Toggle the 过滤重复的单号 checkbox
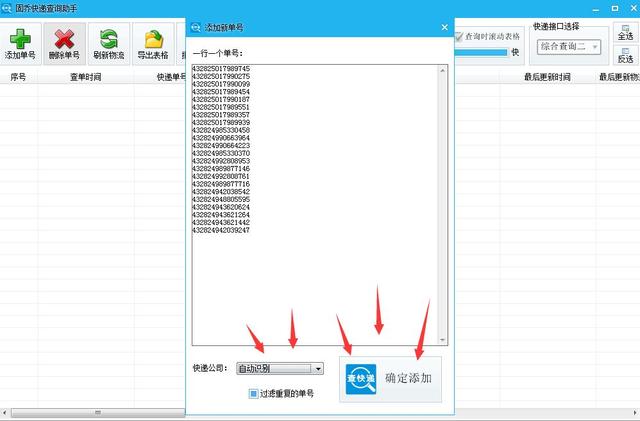Image resolution: width=640 pixels, height=421 pixels. click(253, 394)
